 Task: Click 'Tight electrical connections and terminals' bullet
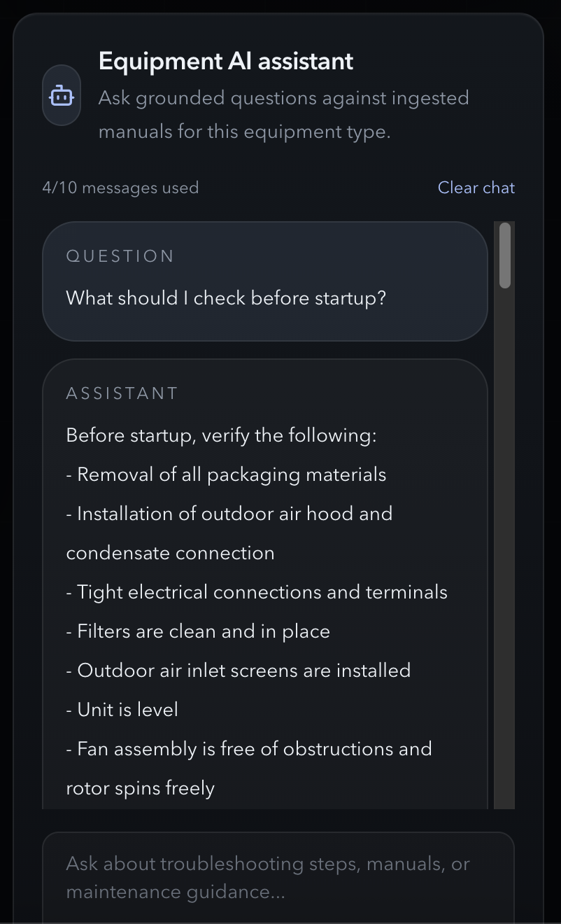click(x=256, y=591)
